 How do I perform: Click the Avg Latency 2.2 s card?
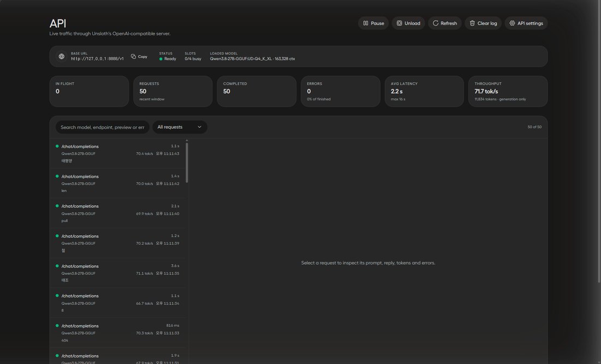coord(425,91)
